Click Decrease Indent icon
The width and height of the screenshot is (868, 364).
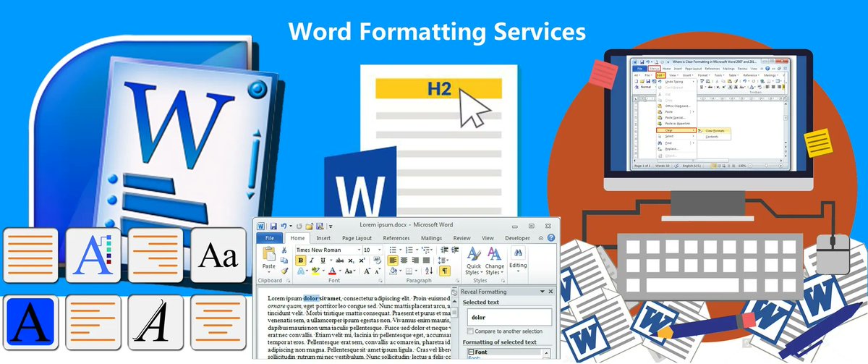[x=444, y=250]
